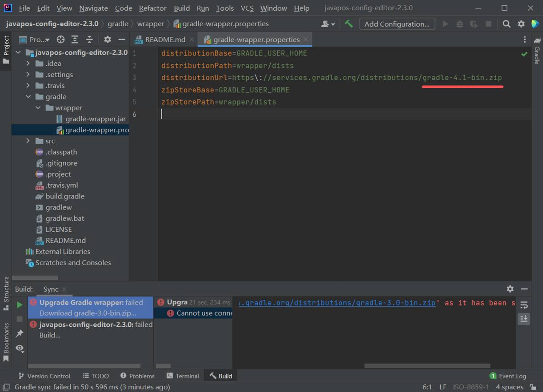Screen dimensions: 543x392
Task: Collapse the gradle folder
Action: (28, 97)
